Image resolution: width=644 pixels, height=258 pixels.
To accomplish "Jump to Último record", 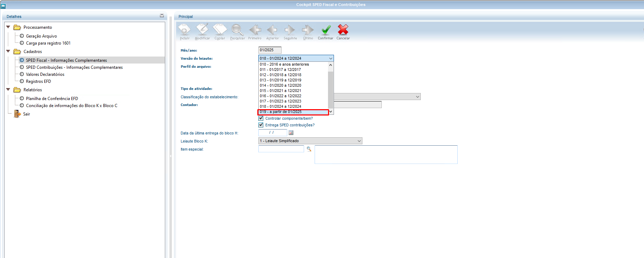I will tap(308, 30).
